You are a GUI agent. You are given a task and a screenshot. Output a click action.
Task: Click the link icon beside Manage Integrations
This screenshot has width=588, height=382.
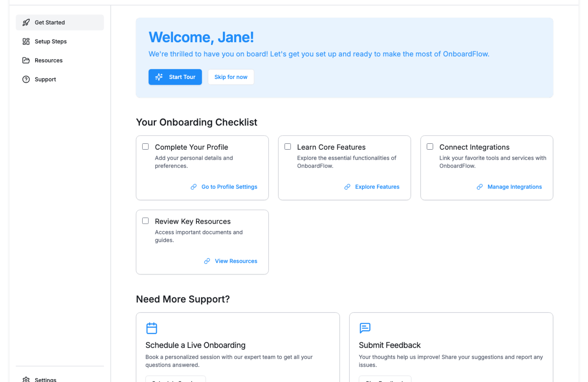(x=480, y=187)
